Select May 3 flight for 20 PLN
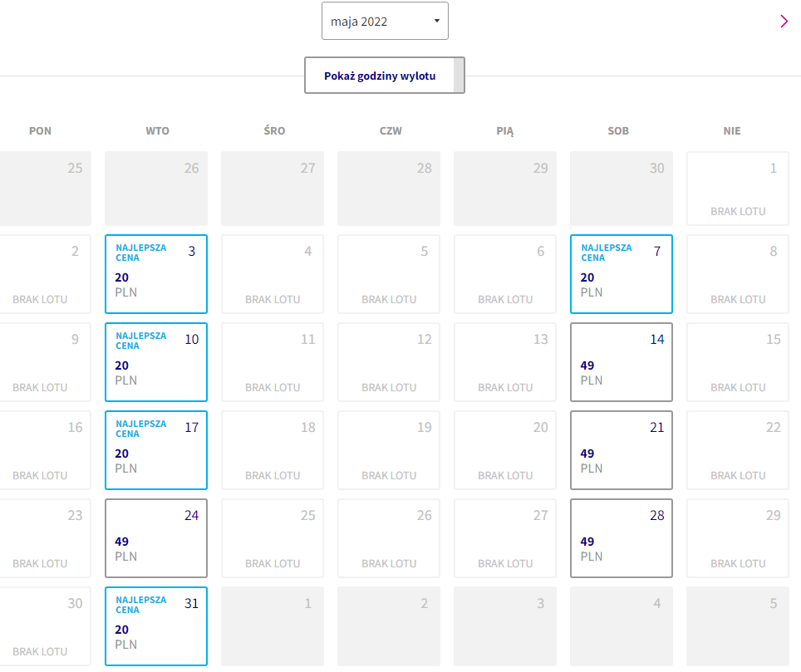 click(156, 274)
